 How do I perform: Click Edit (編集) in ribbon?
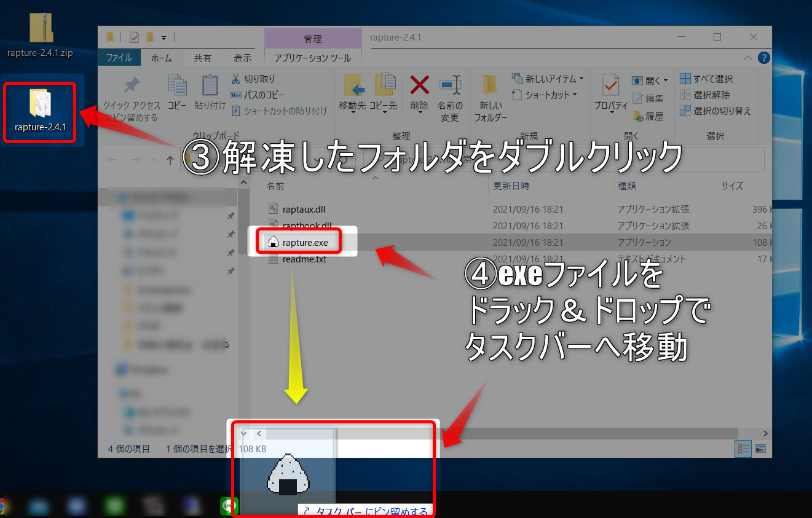pos(648,98)
